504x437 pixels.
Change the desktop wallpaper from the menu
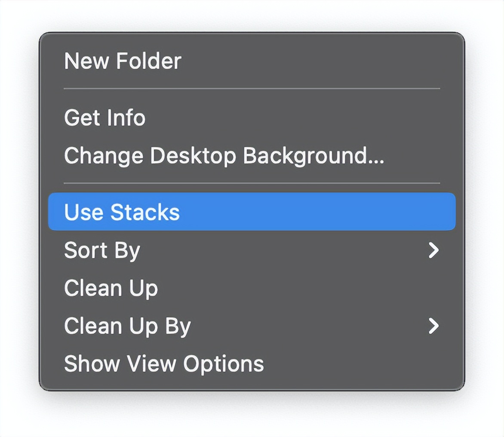(x=224, y=156)
